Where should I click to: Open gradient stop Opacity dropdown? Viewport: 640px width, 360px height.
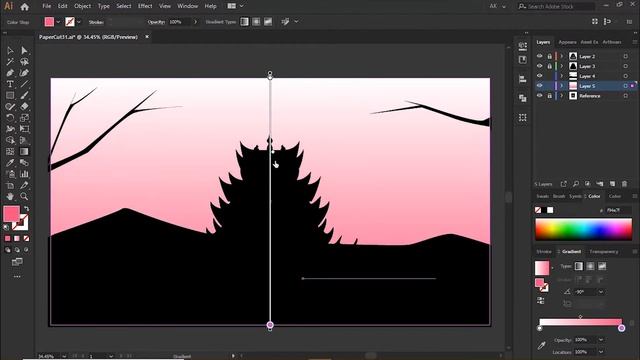[x=601, y=340]
